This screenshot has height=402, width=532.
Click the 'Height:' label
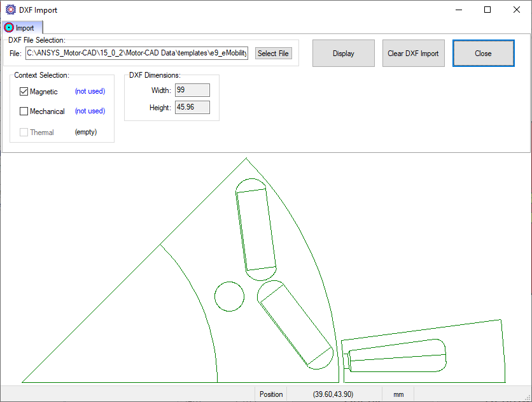click(160, 108)
